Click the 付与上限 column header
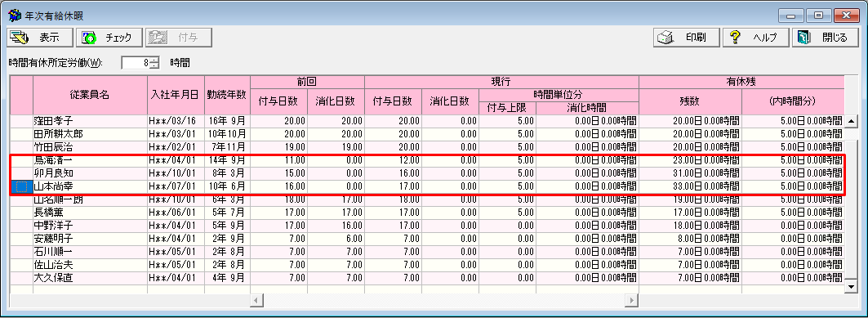The height and width of the screenshot is (318, 868). (507, 108)
